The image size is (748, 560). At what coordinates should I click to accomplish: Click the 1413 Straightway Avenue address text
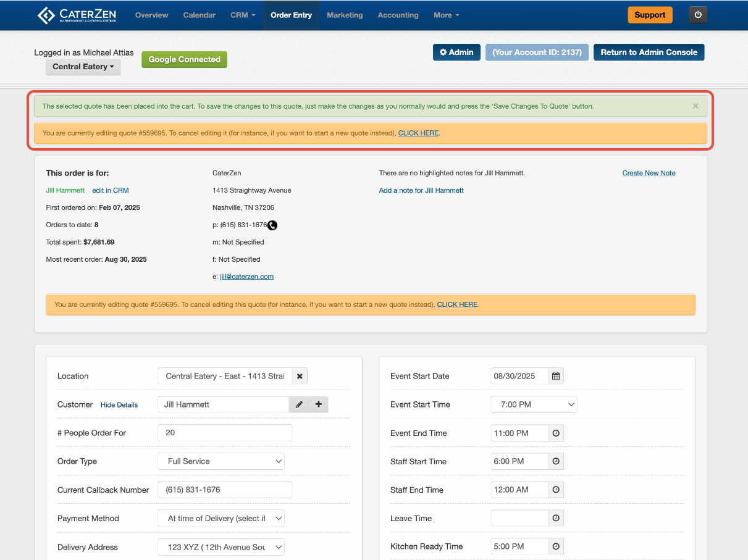tap(252, 190)
